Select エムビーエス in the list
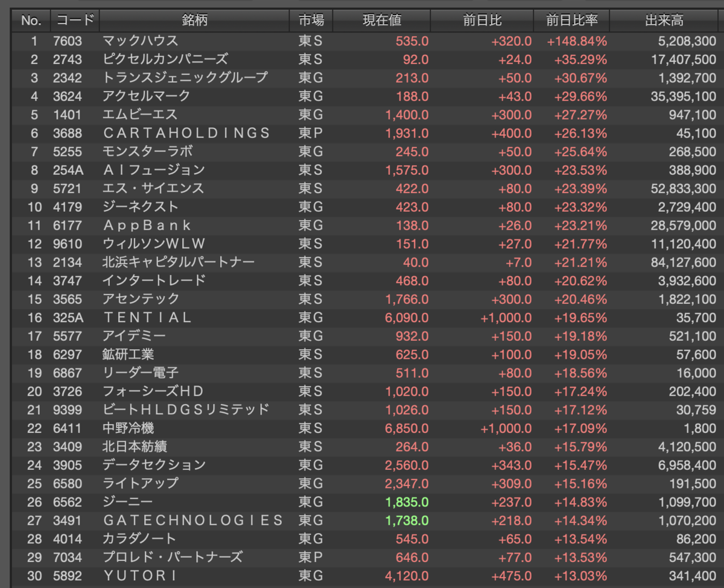Viewport: 724px width, 588px height. coord(140,115)
